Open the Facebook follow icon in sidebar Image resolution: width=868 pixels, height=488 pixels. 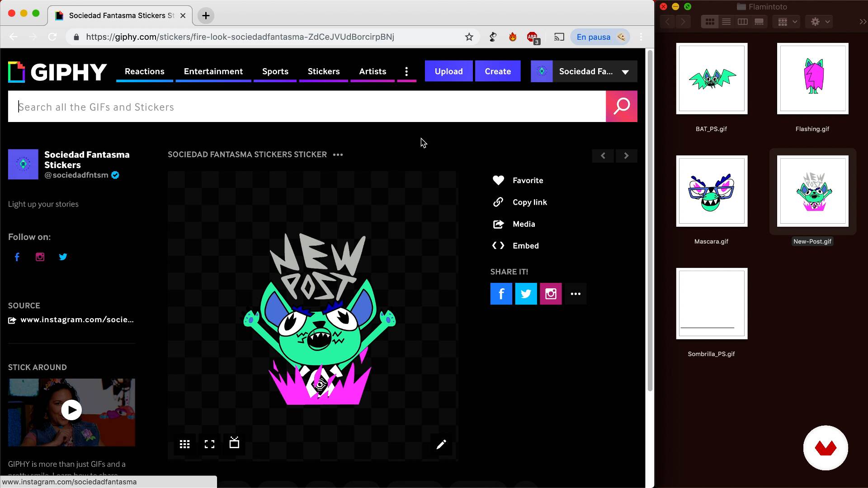click(17, 257)
